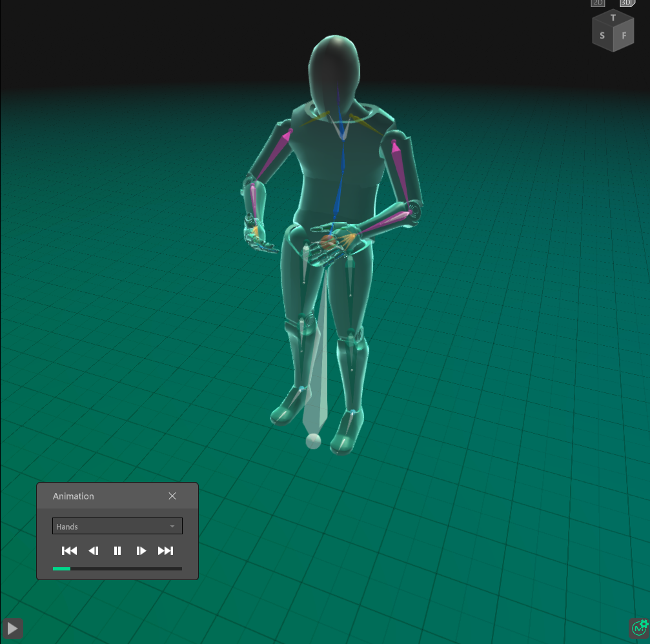Click the white root sphere at feet
650x644 pixels.
(313, 441)
